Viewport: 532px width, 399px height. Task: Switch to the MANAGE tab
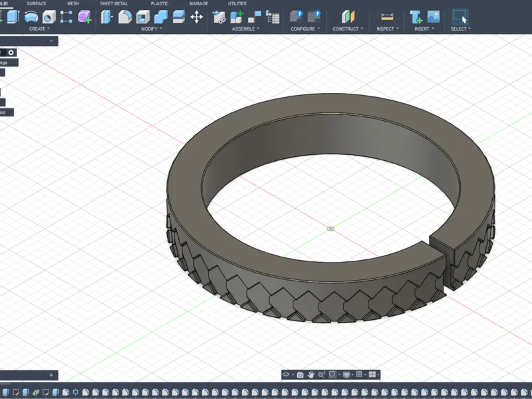pos(198,3)
